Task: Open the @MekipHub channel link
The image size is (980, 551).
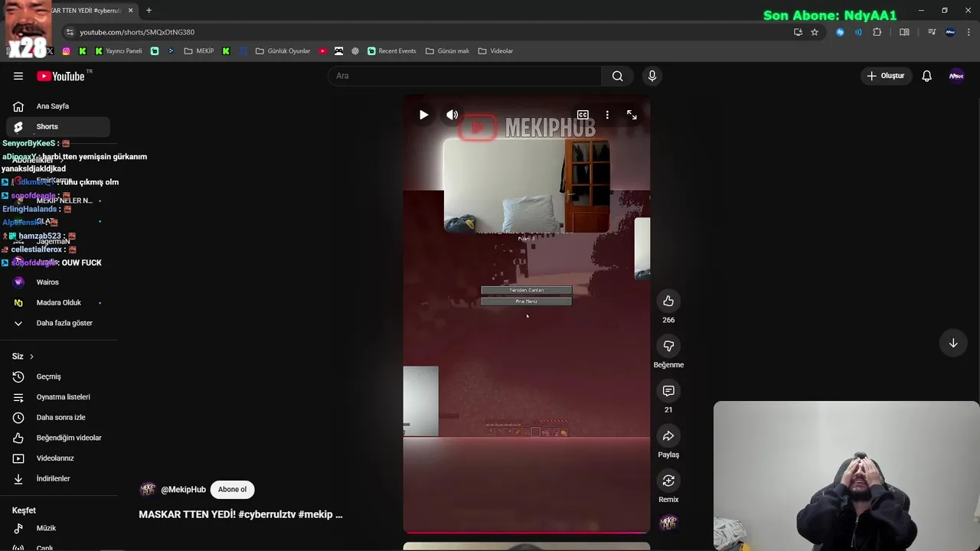Action: 183,490
